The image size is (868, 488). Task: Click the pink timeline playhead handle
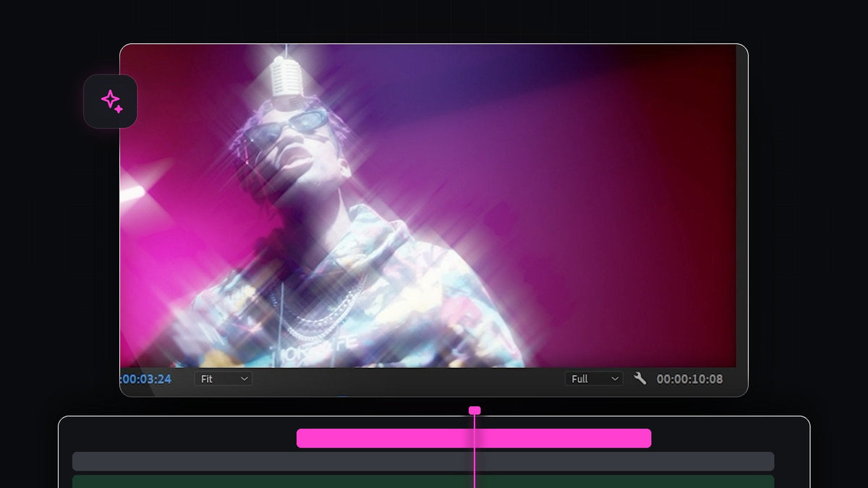tap(475, 410)
